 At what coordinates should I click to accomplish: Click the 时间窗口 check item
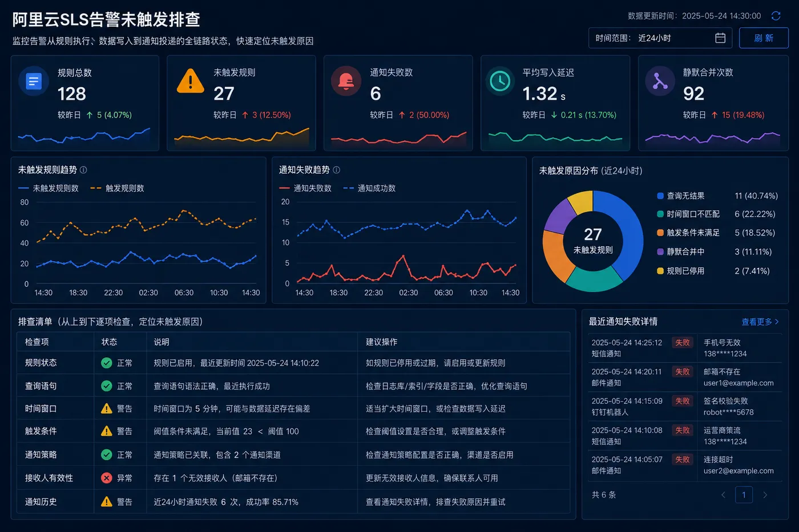click(41, 408)
